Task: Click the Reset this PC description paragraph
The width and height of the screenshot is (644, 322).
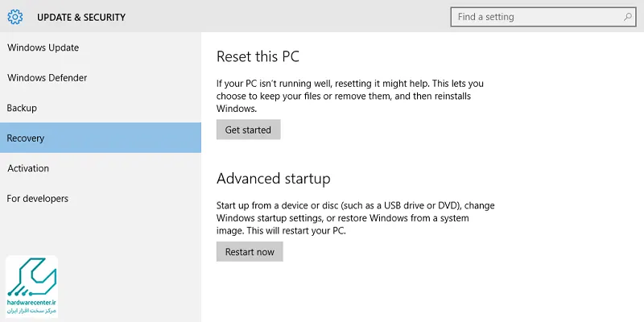Action: [x=349, y=96]
